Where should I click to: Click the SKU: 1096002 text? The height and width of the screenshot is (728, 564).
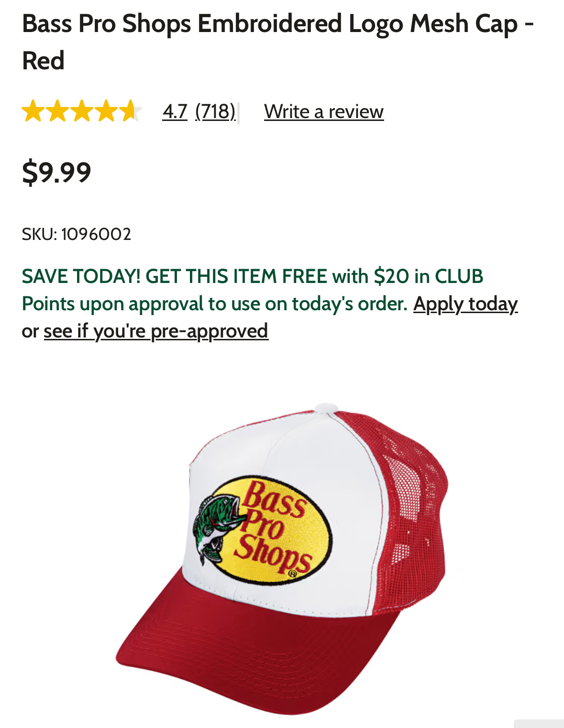point(77,234)
